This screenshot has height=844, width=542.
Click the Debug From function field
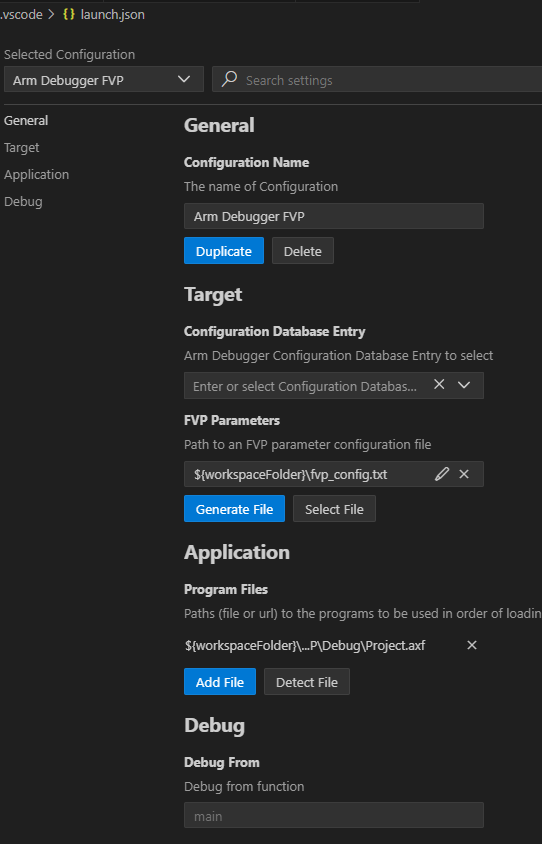334,815
